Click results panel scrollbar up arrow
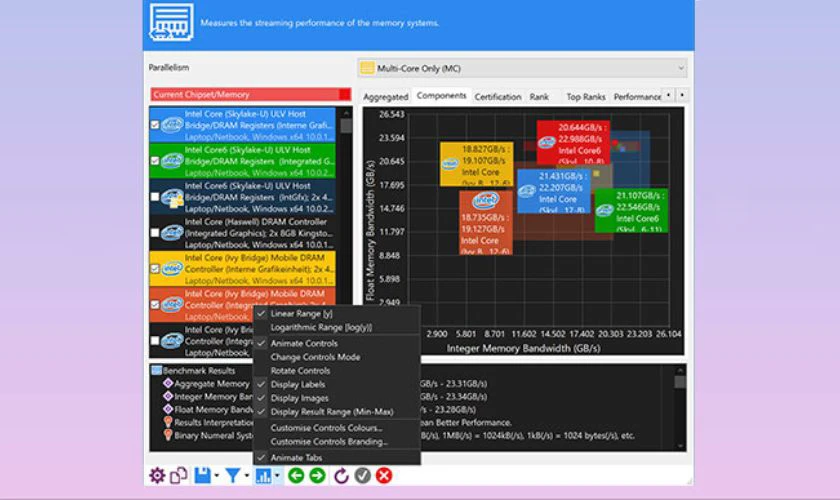The height and width of the screenshot is (500, 840). coord(680,370)
